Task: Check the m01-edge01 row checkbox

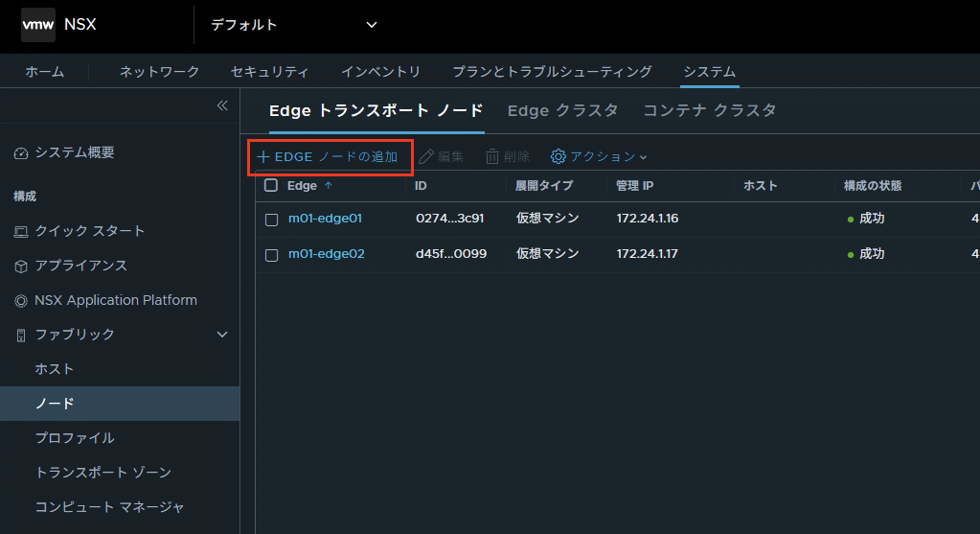Action: click(x=271, y=220)
